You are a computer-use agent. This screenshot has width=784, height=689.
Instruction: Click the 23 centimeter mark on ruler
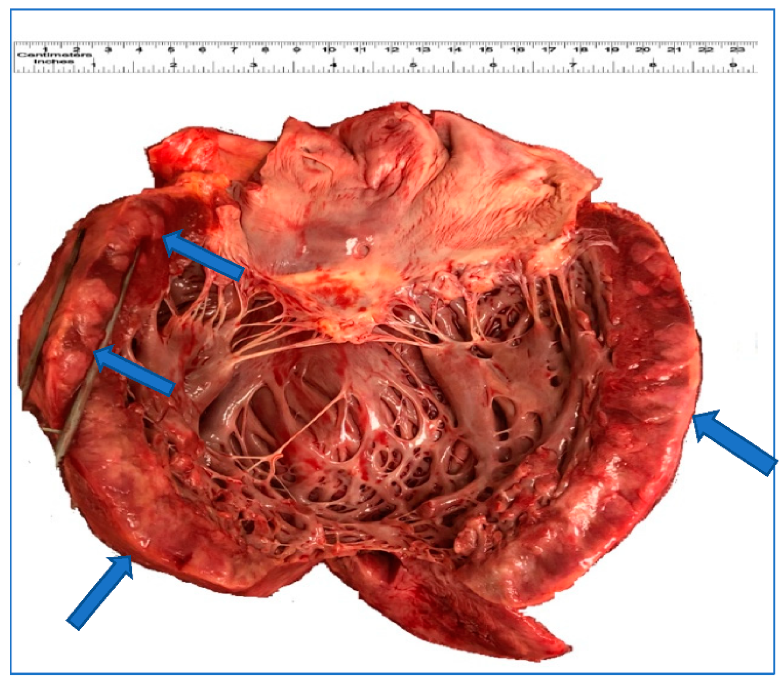click(737, 50)
